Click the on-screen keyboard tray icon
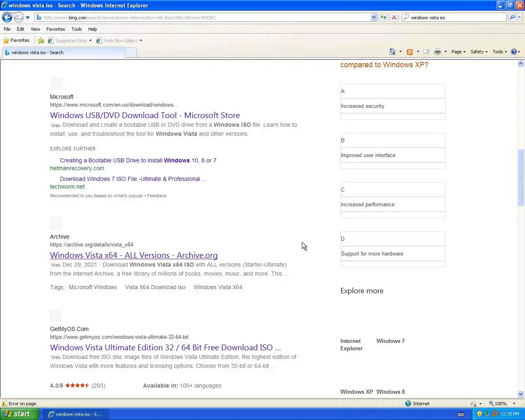This screenshot has width=525, height=420. pos(461,414)
